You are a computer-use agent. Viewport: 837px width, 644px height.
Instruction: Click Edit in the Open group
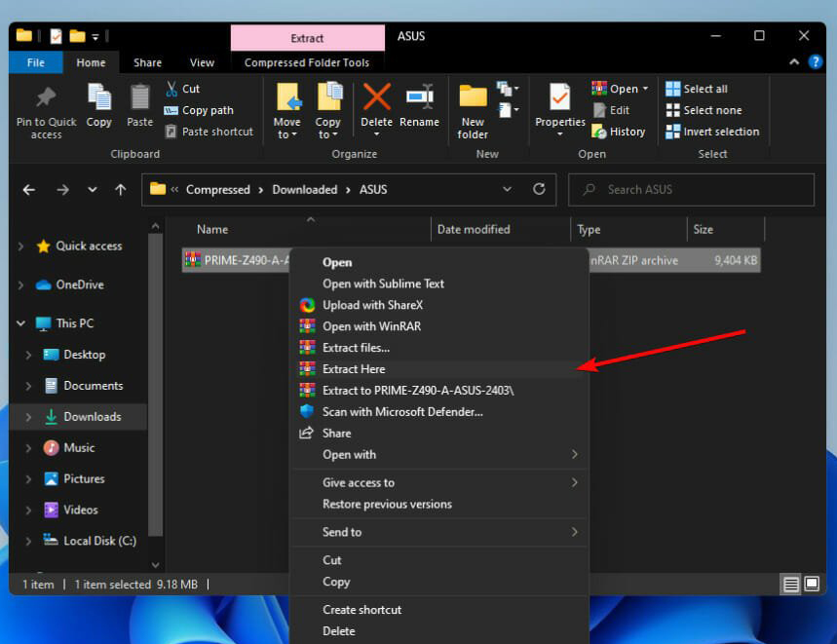coord(612,110)
